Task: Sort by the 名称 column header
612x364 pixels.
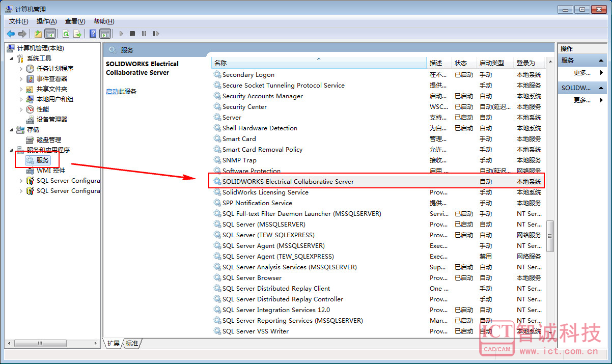Action: tap(319, 63)
